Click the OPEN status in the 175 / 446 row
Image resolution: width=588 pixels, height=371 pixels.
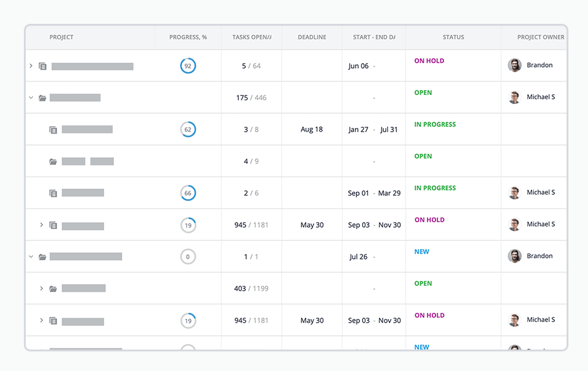click(423, 92)
